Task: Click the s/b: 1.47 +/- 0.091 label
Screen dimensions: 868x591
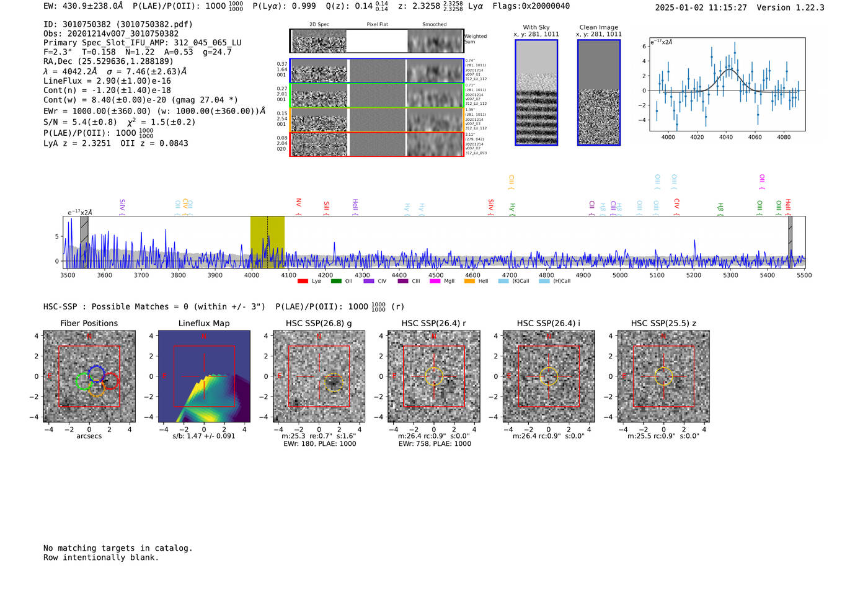Action: tap(204, 436)
